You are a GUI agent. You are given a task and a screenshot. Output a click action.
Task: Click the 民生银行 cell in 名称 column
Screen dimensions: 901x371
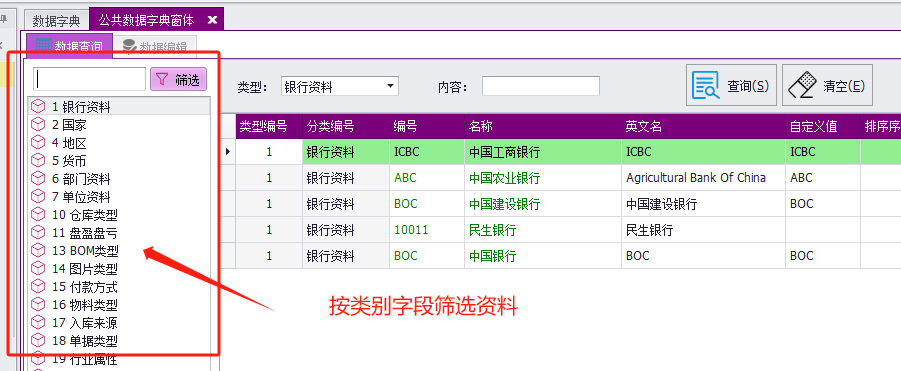point(543,230)
